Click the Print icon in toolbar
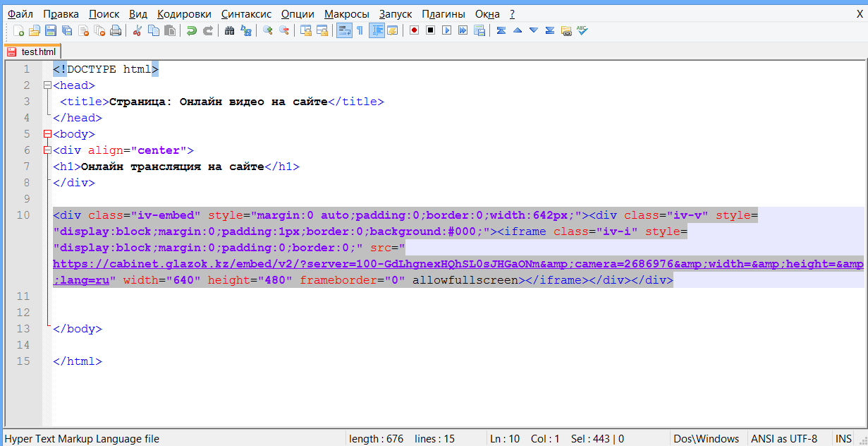This screenshot has height=446, width=868. 116,30
